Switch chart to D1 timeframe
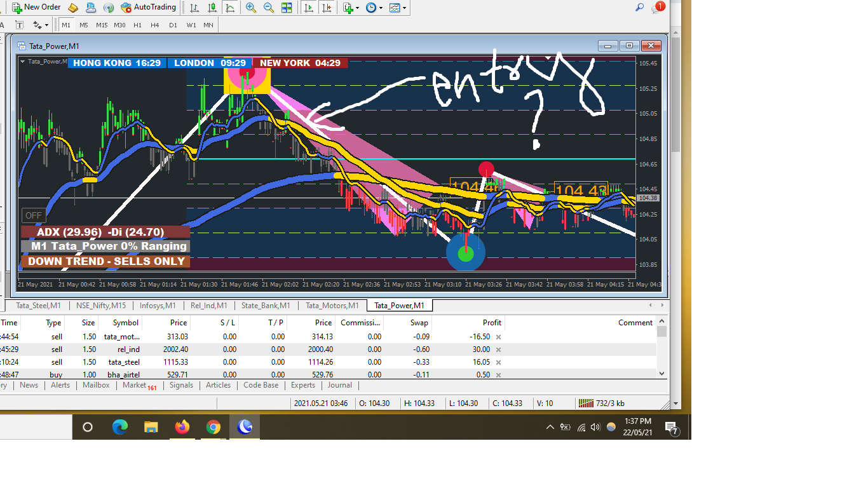 click(173, 25)
